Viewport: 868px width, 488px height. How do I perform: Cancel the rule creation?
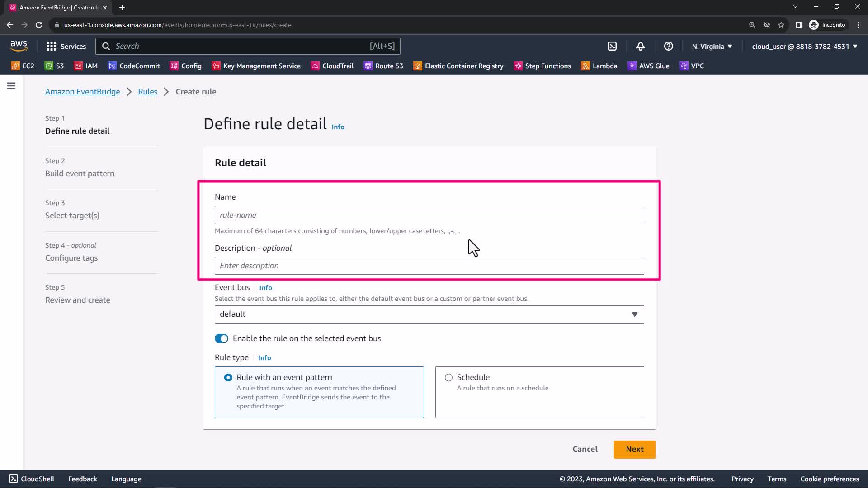(x=585, y=449)
